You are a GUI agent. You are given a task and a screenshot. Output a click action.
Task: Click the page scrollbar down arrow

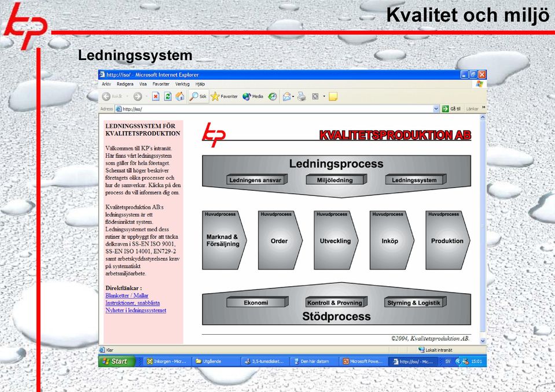[483, 341]
